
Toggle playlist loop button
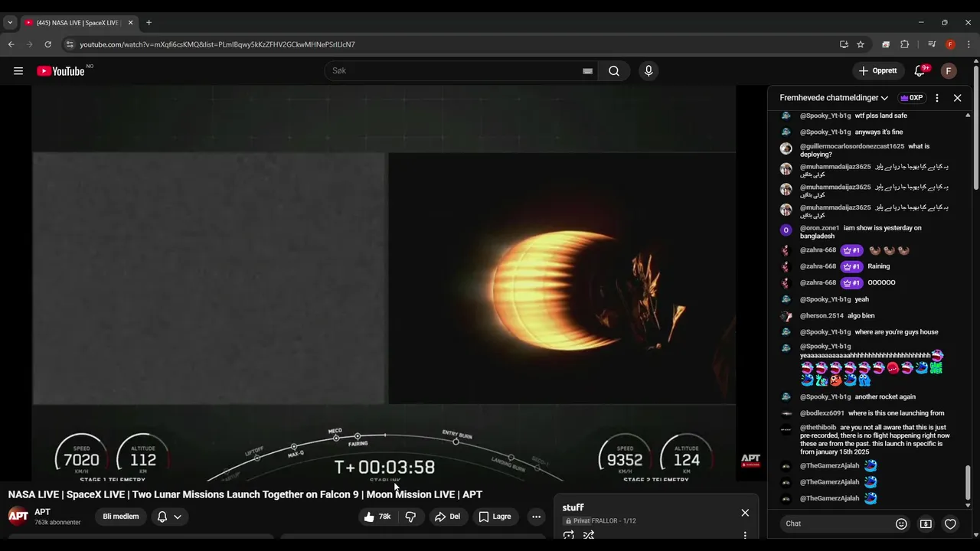click(x=568, y=535)
